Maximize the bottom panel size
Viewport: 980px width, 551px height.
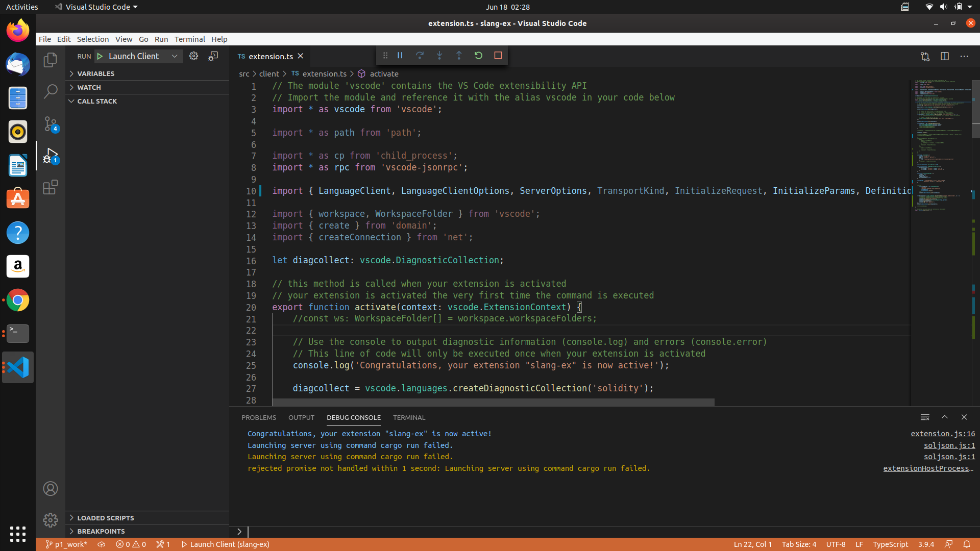945,417
